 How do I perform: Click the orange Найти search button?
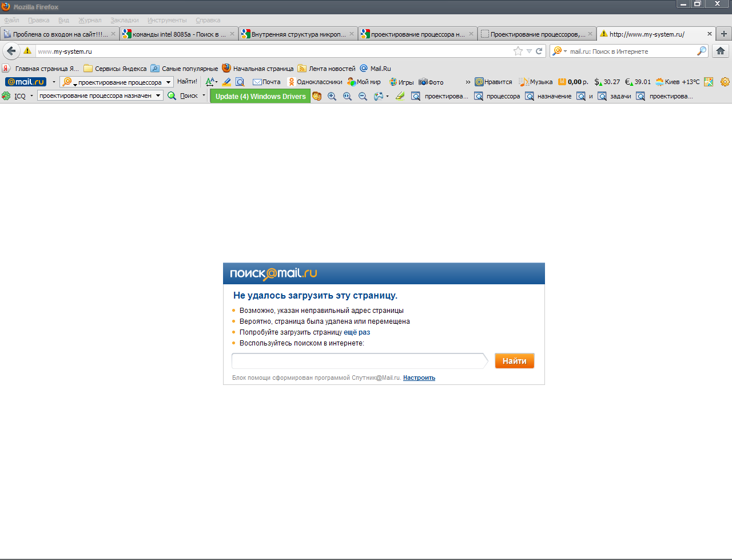coord(514,361)
